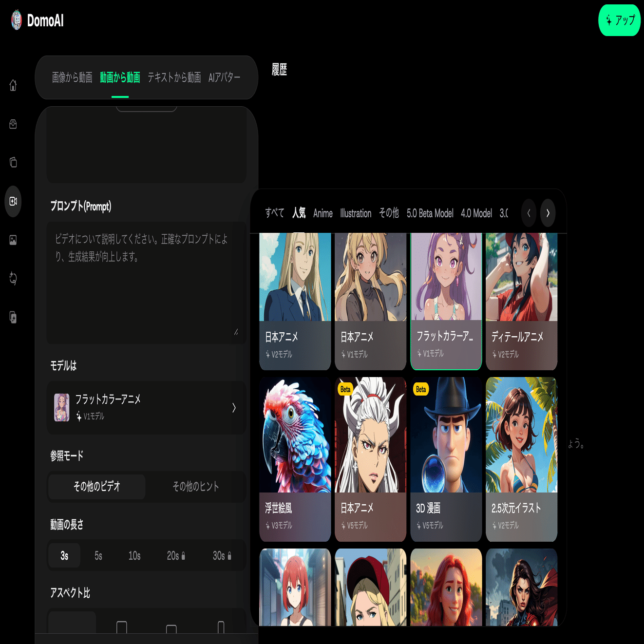Screen dimensions: 644x644
Task: Choose the caped dark-haired heroine card
Action: pyautogui.click(x=521, y=587)
